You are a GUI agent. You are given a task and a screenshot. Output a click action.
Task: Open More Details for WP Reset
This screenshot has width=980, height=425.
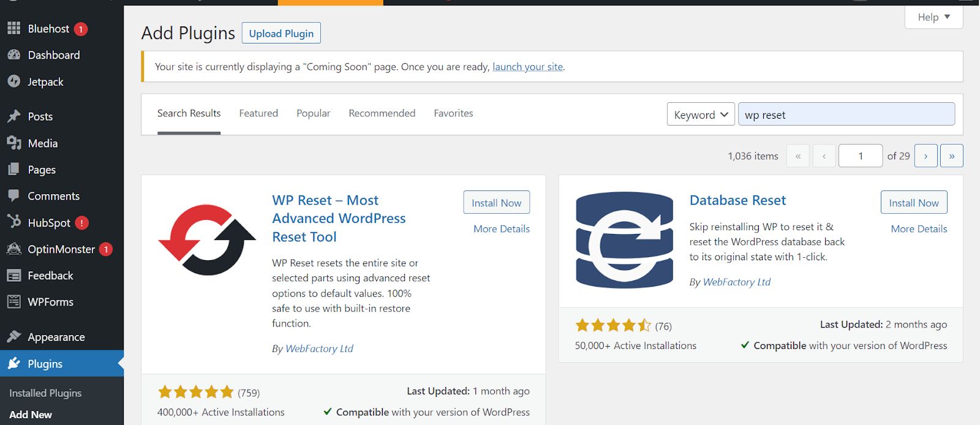coord(502,229)
